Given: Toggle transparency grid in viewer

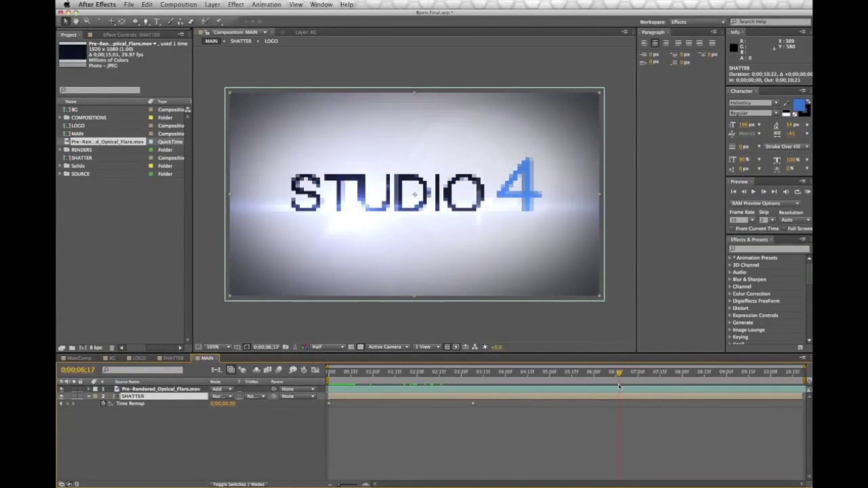Looking at the screenshot, I should (x=361, y=347).
